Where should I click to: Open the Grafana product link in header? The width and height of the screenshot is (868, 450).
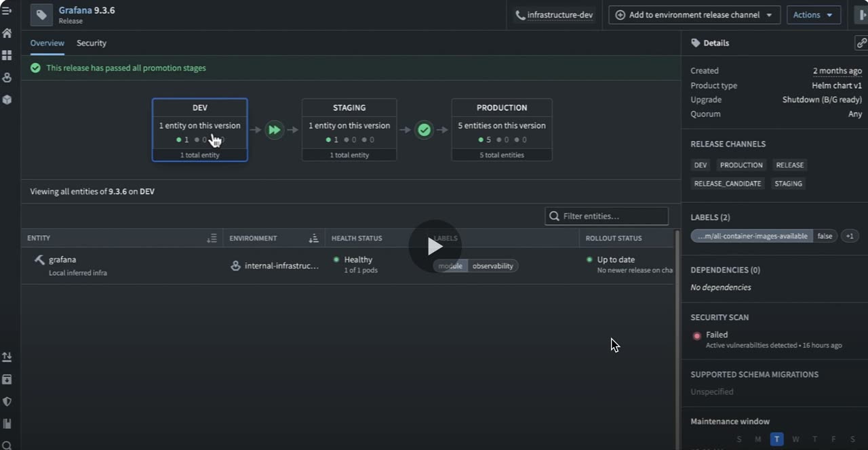pyautogui.click(x=75, y=10)
